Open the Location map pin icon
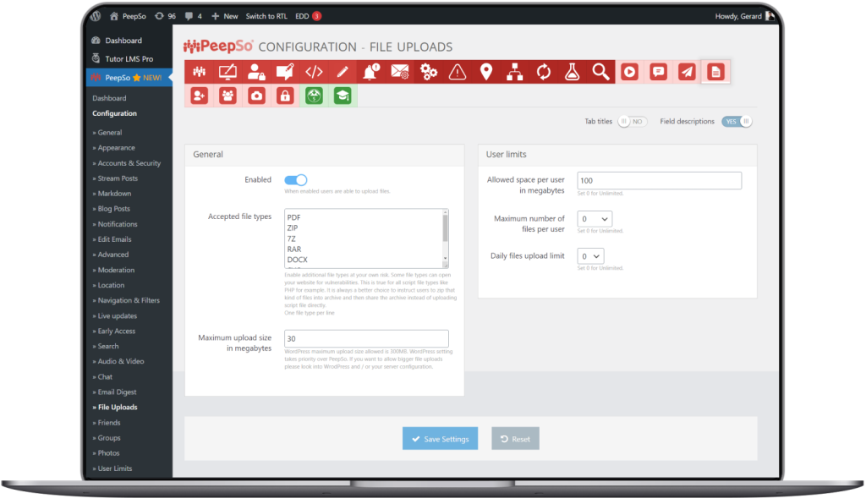The height and width of the screenshot is (504, 866). click(486, 72)
